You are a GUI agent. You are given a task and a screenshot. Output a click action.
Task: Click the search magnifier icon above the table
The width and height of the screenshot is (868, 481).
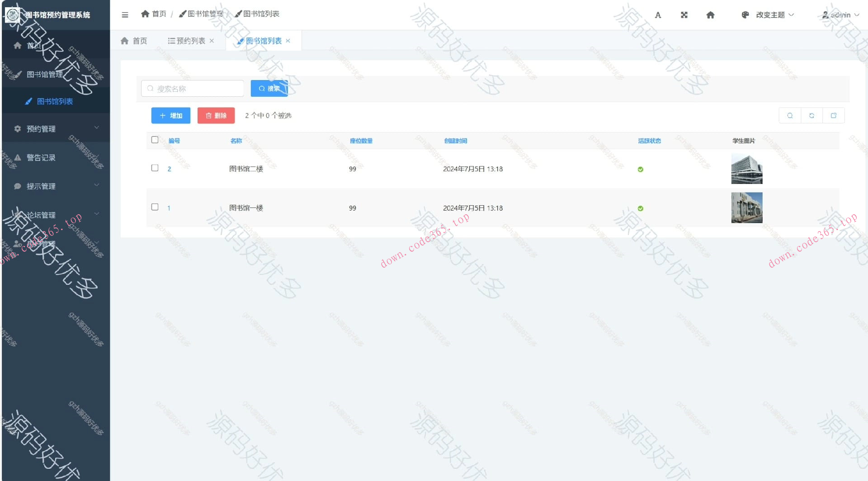coord(790,115)
